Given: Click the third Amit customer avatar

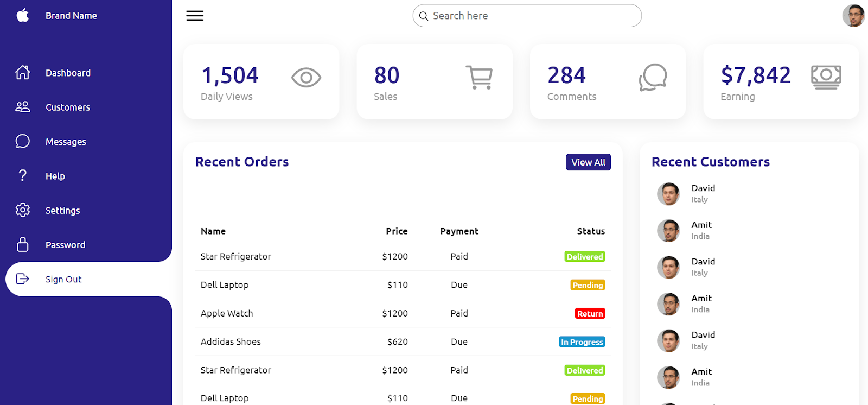Looking at the screenshot, I should pyautogui.click(x=668, y=377).
